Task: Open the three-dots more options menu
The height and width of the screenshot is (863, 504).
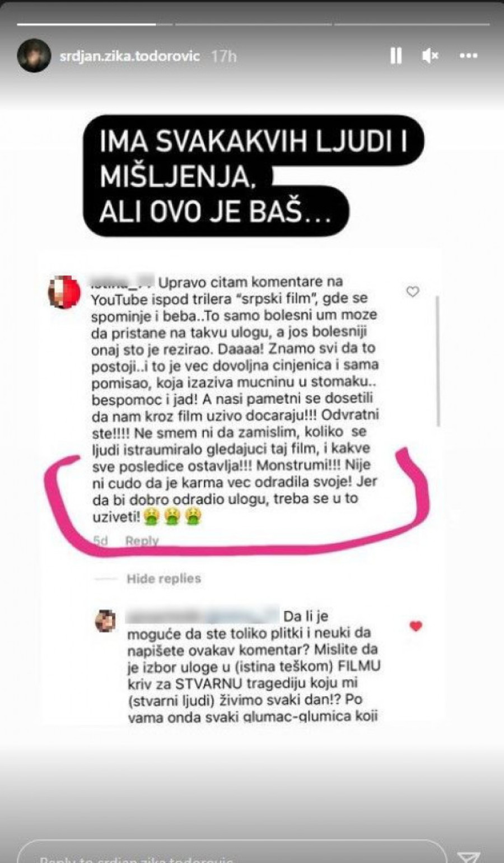Action: point(468,55)
